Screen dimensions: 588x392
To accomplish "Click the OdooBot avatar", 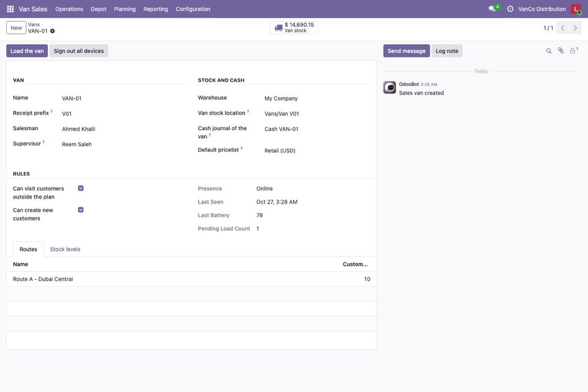I will (x=389, y=87).
